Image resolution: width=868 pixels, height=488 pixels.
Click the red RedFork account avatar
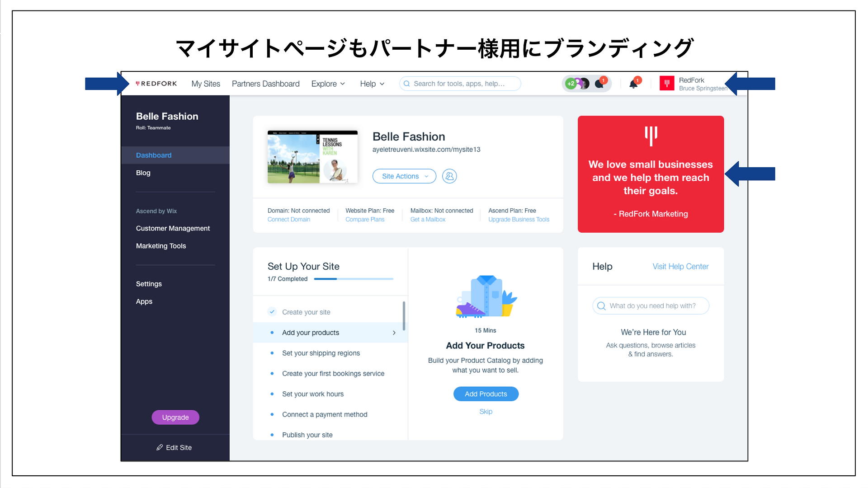click(667, 83)
